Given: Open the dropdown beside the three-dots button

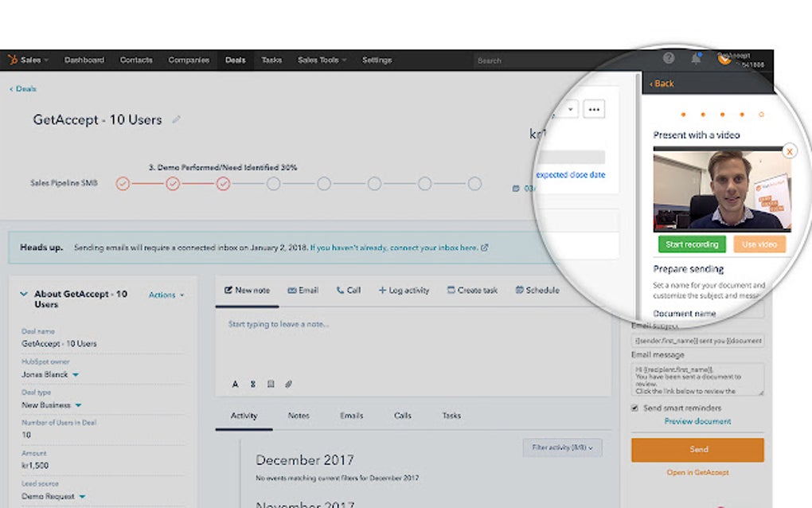Looking at the screenshot, I should point(570,109).
